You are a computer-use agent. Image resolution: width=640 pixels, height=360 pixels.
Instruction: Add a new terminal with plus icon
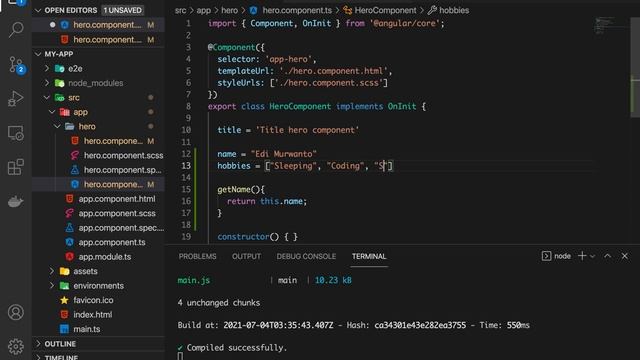pos(582,256)
